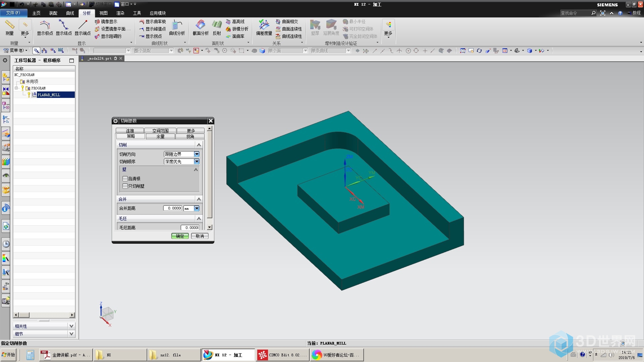Open the 曲线分析 curve analysis tool
The width and height of the screenshot is (644, 362).
177,27
